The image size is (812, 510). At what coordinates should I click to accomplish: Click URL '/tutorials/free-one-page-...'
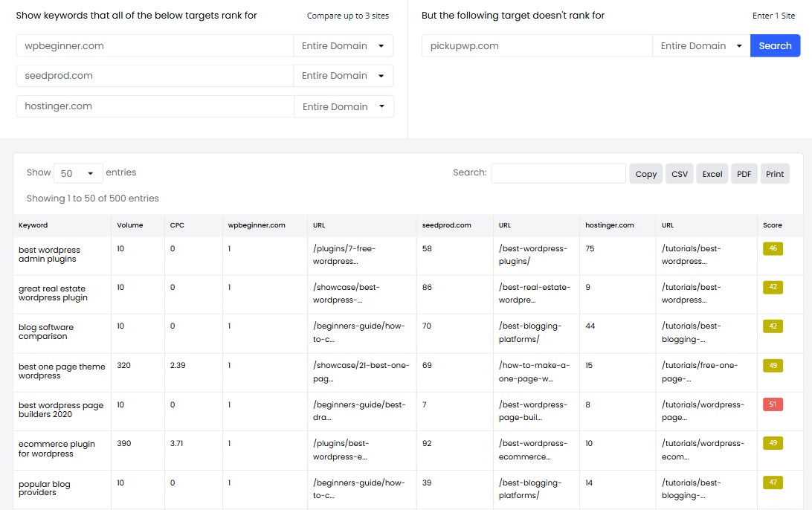(x=700, y=372)
